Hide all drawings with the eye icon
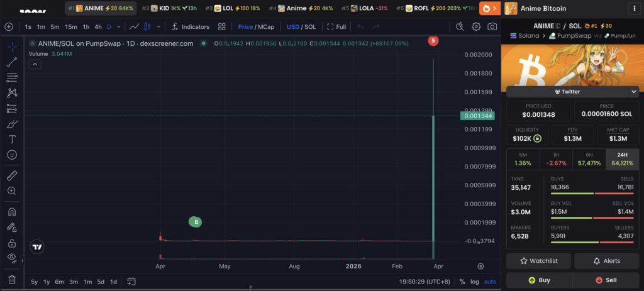 coord(12,258)
